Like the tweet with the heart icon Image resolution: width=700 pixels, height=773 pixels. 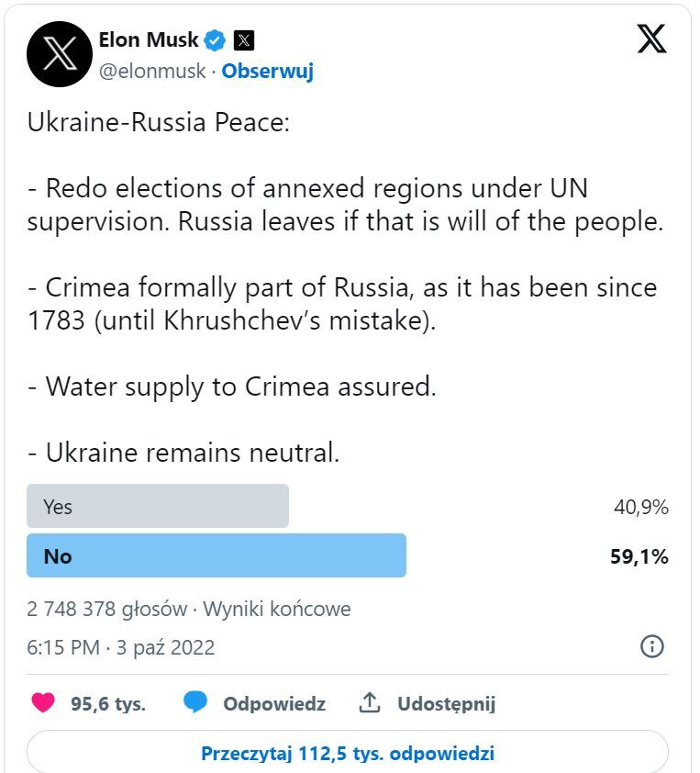click(x=43, y=703)
